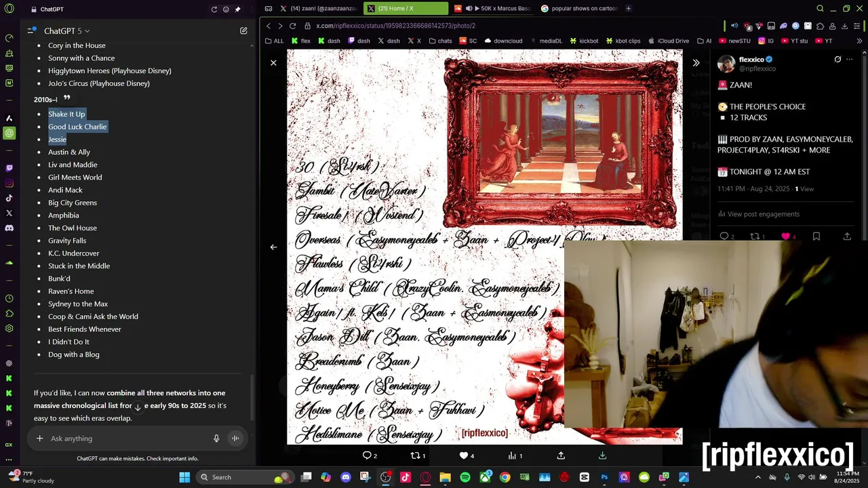Select the ChatGPT icon in Opera sidebar

click(9, 133)
